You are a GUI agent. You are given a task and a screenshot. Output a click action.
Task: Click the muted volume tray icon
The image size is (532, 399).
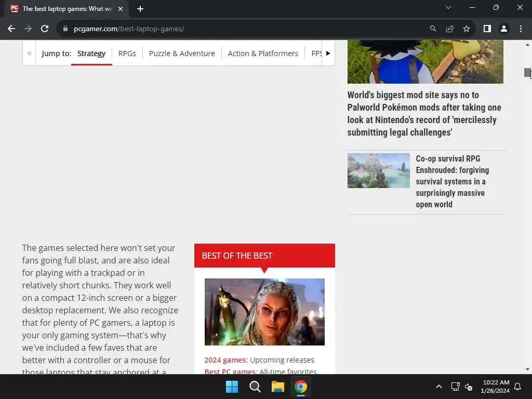[469, 387]
